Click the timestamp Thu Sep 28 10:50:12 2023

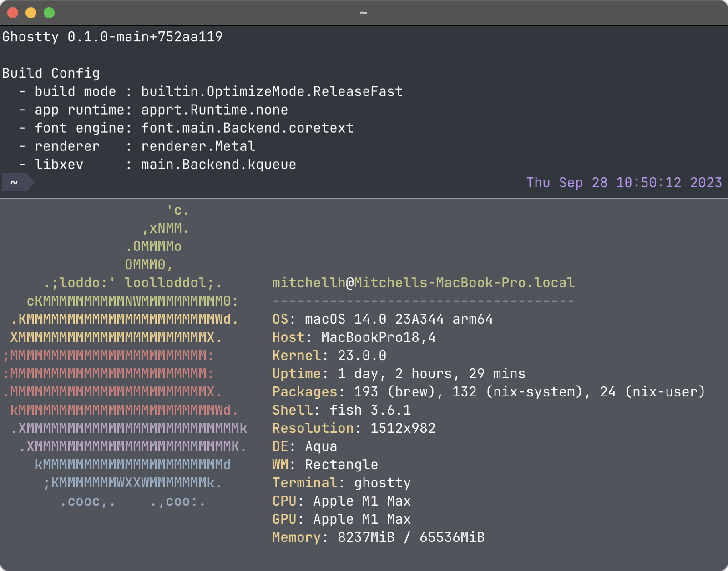click(x=624, y=183)
